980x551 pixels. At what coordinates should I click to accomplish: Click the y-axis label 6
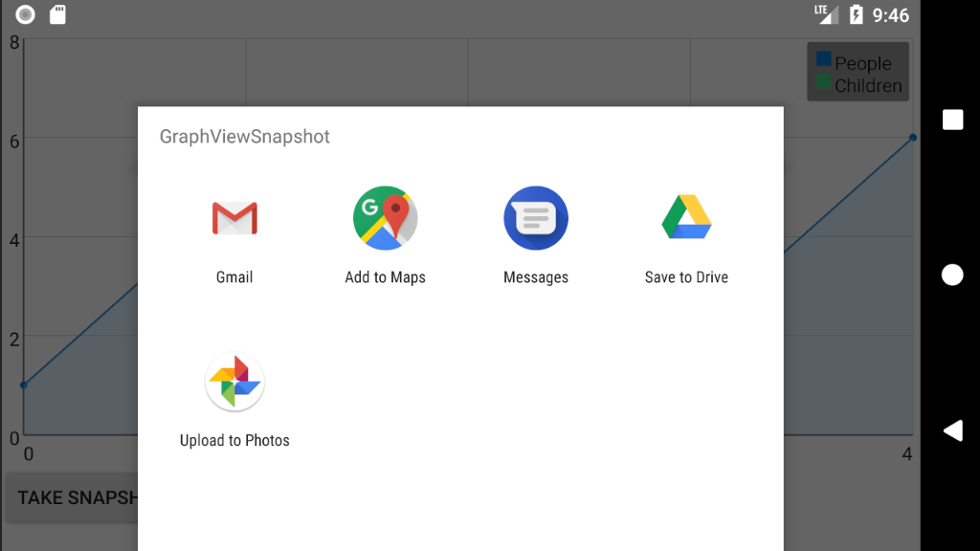tap(14, 142)
